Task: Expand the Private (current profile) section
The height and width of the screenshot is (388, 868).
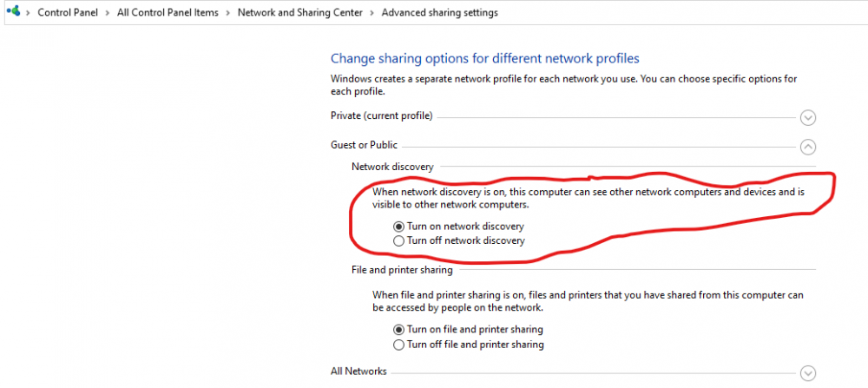Action: (x=808, y=117)
